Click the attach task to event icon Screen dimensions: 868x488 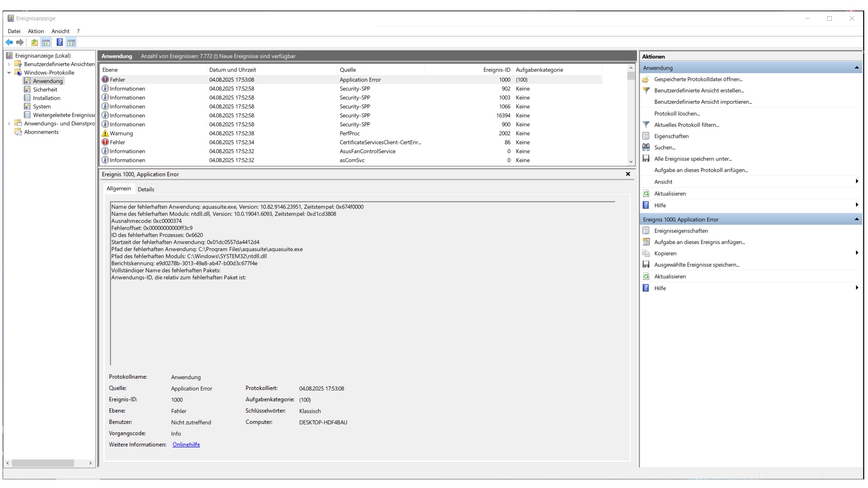[x=646, y=242]
